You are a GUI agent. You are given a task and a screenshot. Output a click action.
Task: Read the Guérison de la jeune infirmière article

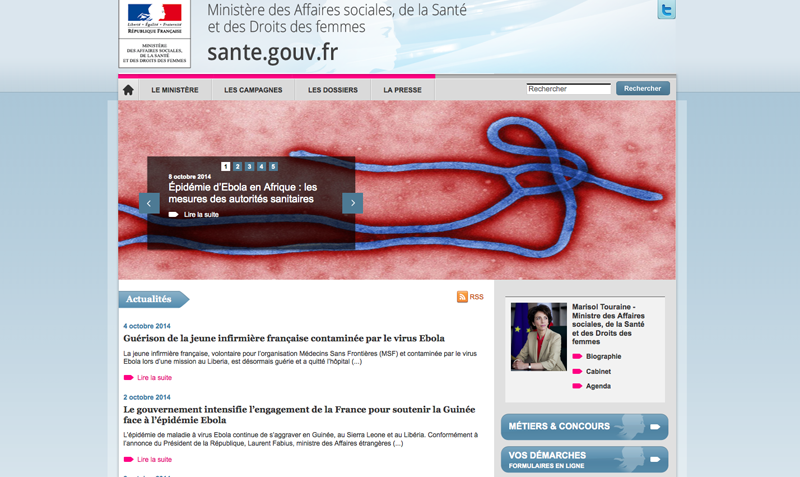(283, 338)
